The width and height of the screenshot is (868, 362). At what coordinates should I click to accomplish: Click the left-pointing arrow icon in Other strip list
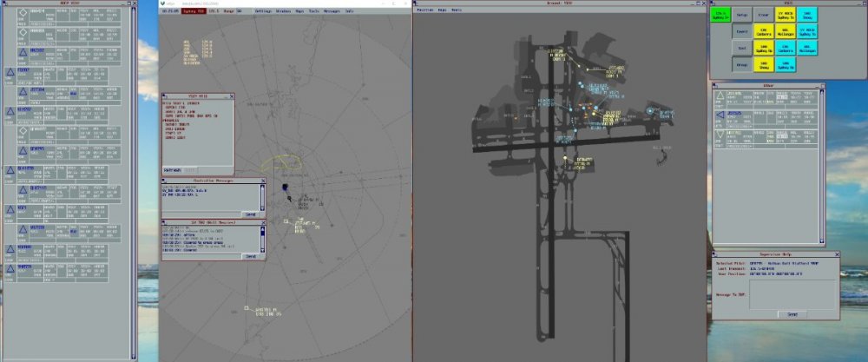pos(722,116)
